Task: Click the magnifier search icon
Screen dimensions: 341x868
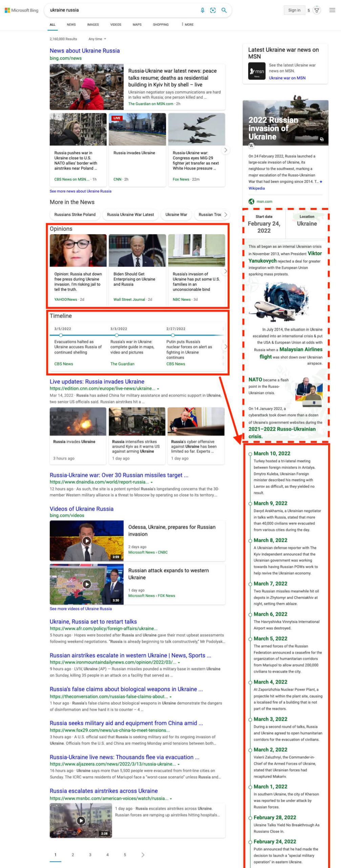Action: coord(224,10)
